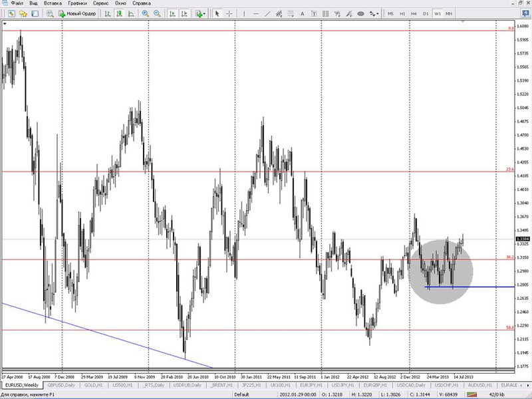Click the Новый Ордер button

(77, 14)
